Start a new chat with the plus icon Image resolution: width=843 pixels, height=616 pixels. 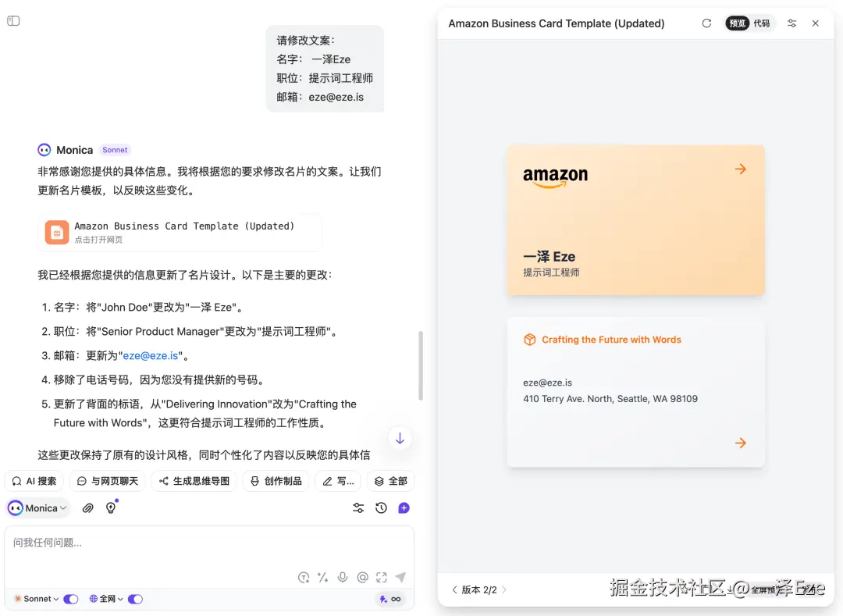pyautogui.click(x=404, y=507)
